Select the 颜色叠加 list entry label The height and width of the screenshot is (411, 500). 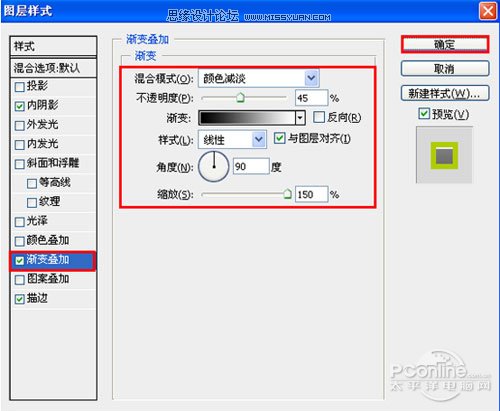(x=48, y=240)
